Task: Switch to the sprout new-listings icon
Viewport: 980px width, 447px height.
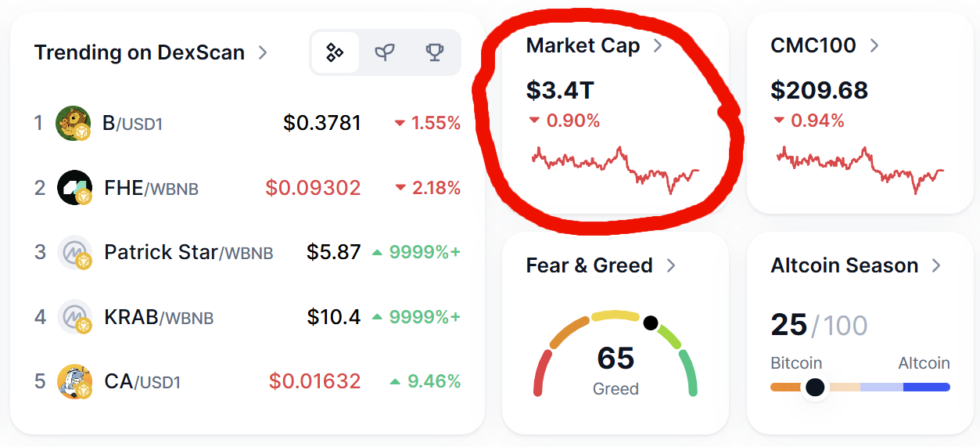Action: (x=384, y=52)
